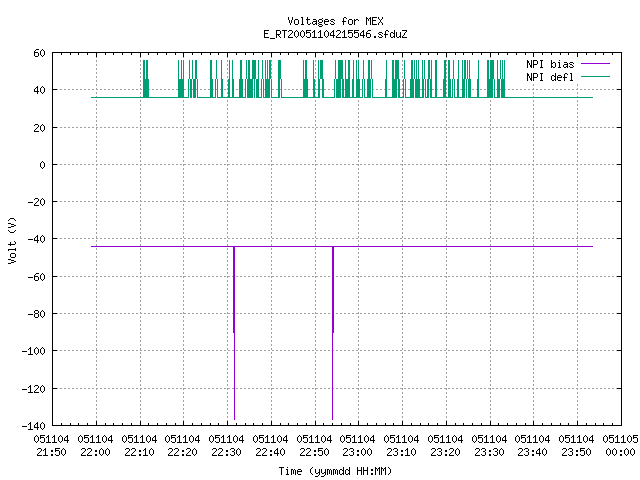Click the y-axis value 60
The image size is (640, 480).
pyautogui.click(x=39, y=53)
